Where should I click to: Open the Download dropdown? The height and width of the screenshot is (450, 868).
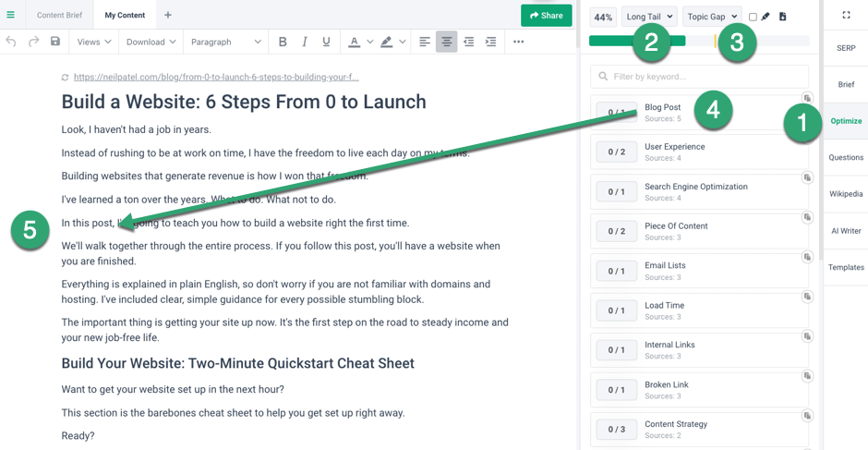151,42
